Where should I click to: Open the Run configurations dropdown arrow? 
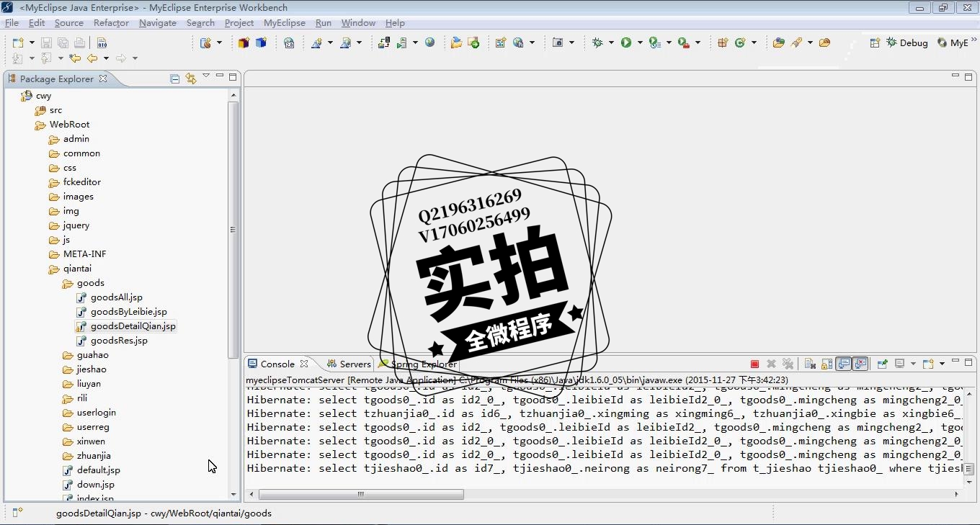(x=639, y=42)
